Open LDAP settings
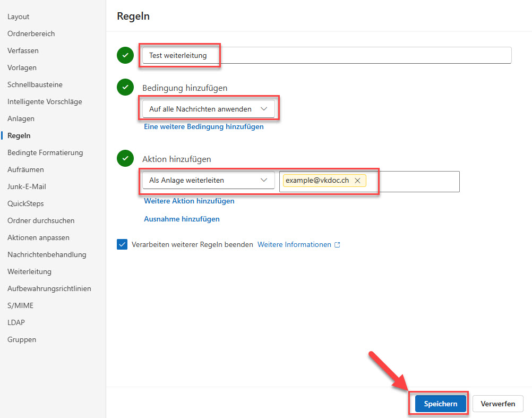 click(16, 322)
